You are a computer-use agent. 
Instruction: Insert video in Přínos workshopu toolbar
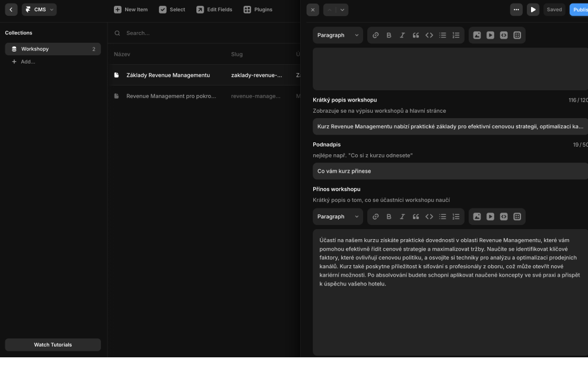click(x=491, y=217)
